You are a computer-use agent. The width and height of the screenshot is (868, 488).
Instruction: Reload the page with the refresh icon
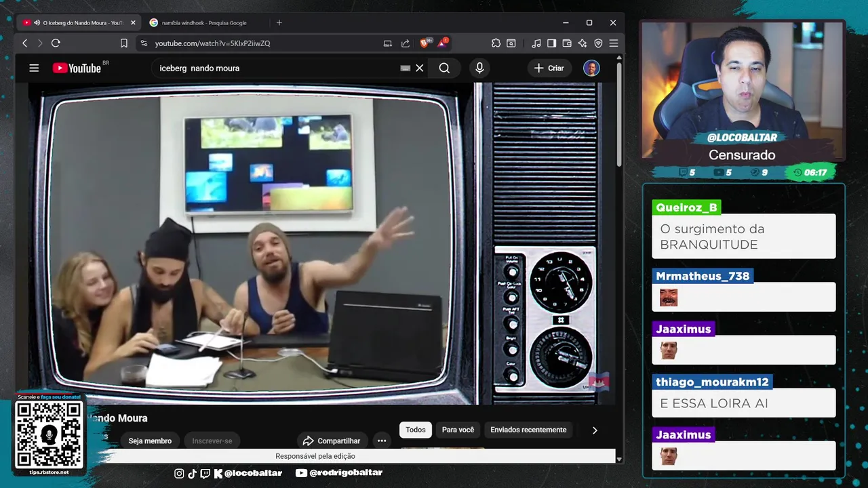click(x=56, y=43)
